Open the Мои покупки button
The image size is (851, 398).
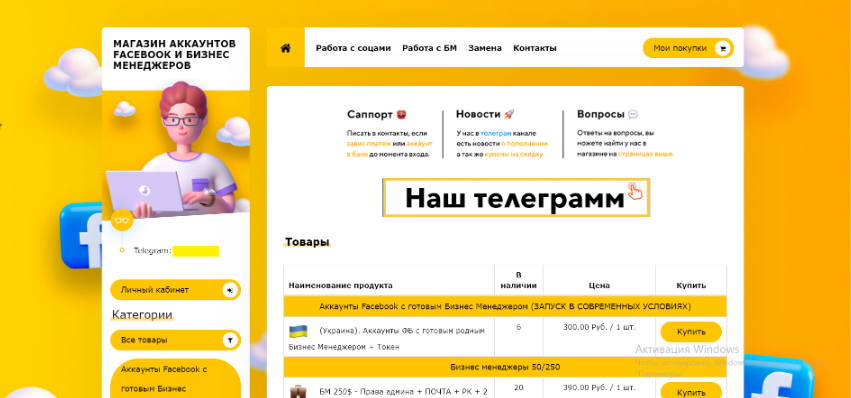pos(688,48)
